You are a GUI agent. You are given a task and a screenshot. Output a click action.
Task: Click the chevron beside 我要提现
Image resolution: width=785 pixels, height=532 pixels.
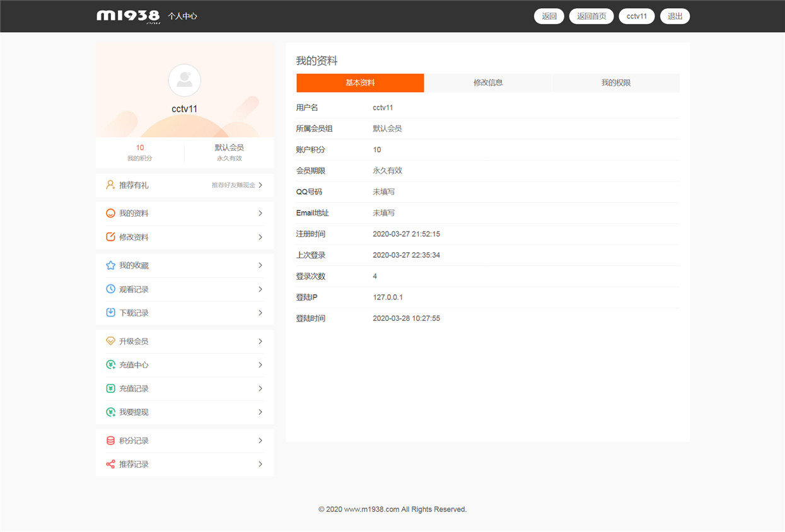point(260,412)
